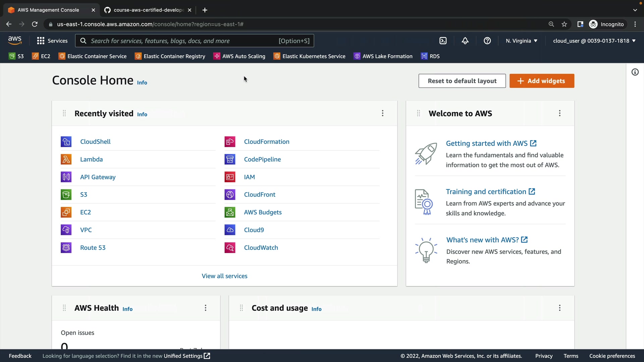Click the CloudWatch service icon
The image size is (644, 362).
(x=230, y=248)
